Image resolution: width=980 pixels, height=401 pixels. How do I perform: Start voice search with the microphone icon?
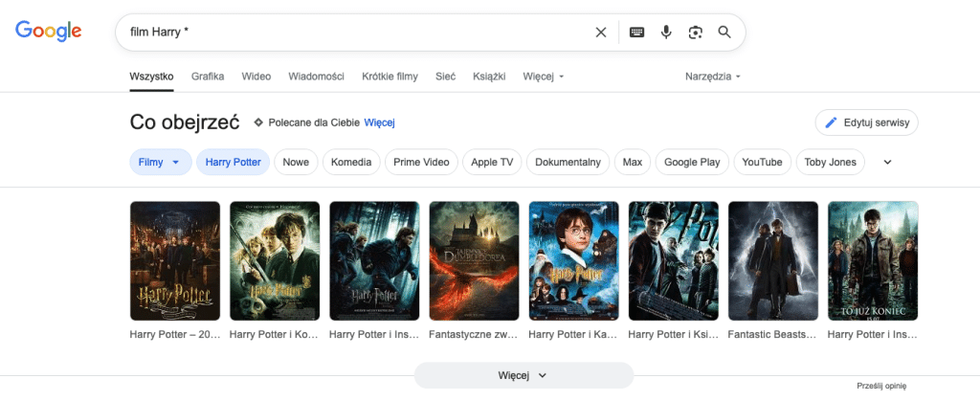[x=666, y=33]
